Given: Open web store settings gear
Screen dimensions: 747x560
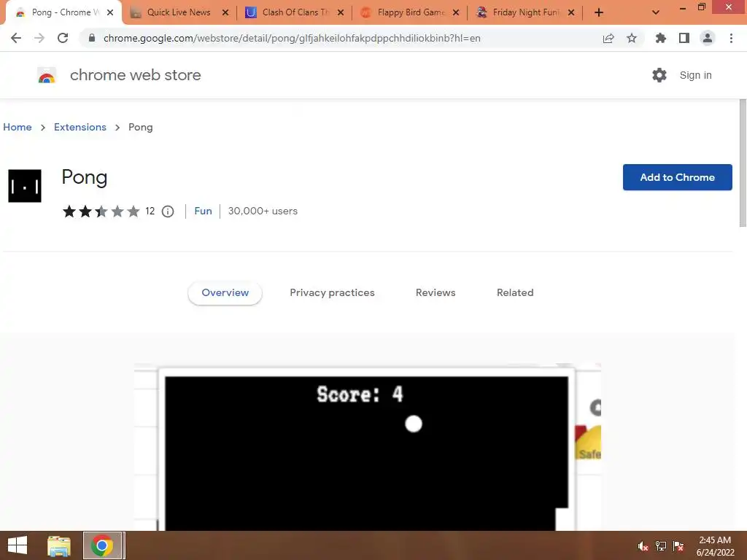Looking at the screenshot, I should point(659,75).
